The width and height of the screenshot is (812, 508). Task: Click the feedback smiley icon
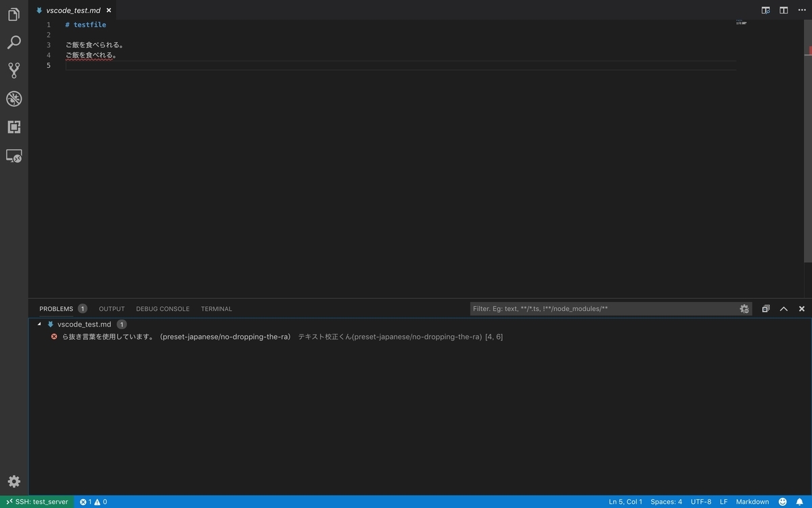[x=783, y=502]
